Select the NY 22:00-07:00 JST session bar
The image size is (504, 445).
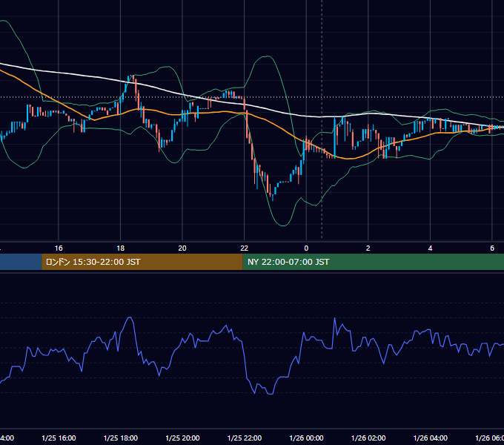tap(373, 262)
